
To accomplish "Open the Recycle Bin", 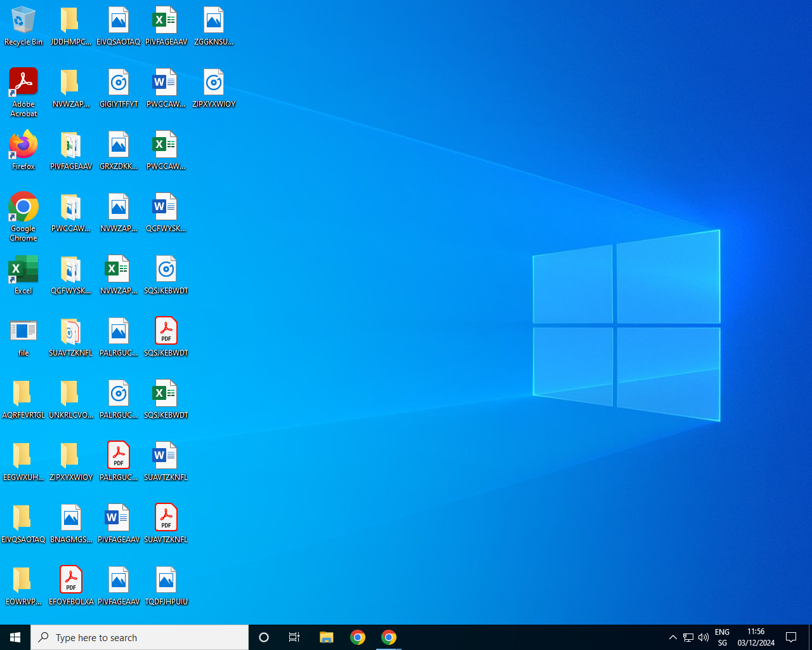I will (23, 21).
